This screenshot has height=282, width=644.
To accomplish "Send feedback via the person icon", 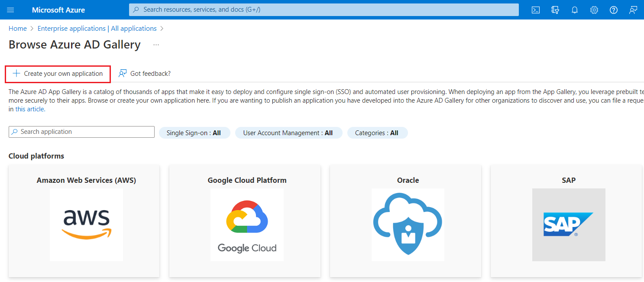I will tap(633, 10).
